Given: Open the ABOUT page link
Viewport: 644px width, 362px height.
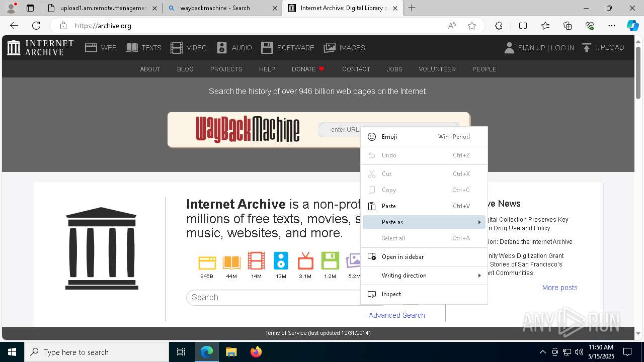Looking at the screenshot, I should click(x=150, y=69).
